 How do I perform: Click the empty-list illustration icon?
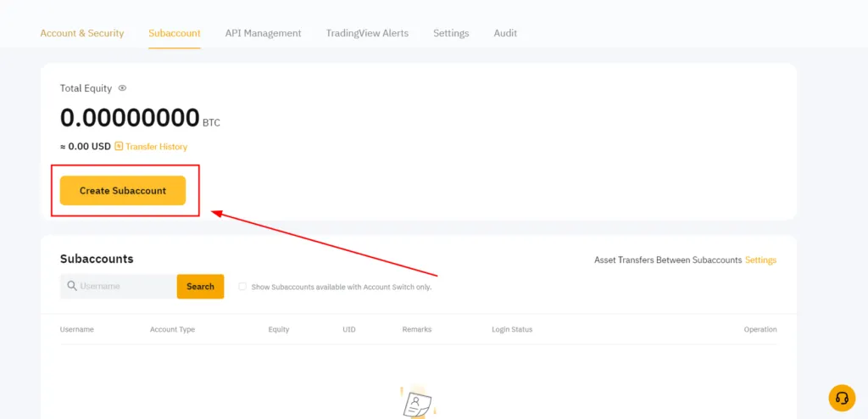click(415, 403)
